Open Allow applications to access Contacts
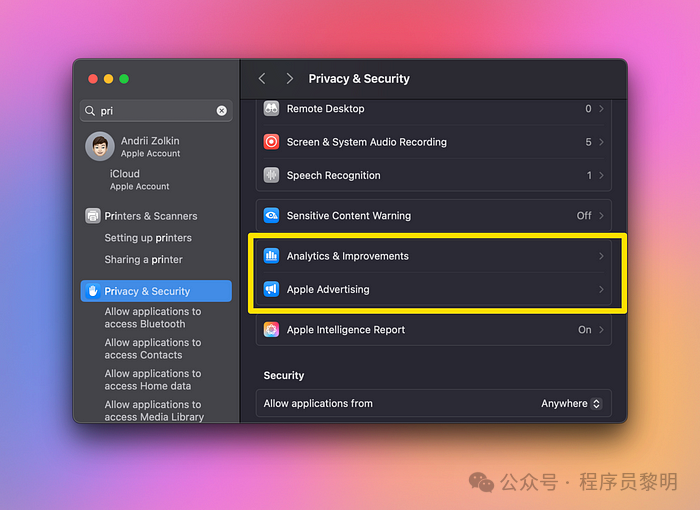The image size is (700, 510). pyautogui.click(x=153, y=349)
